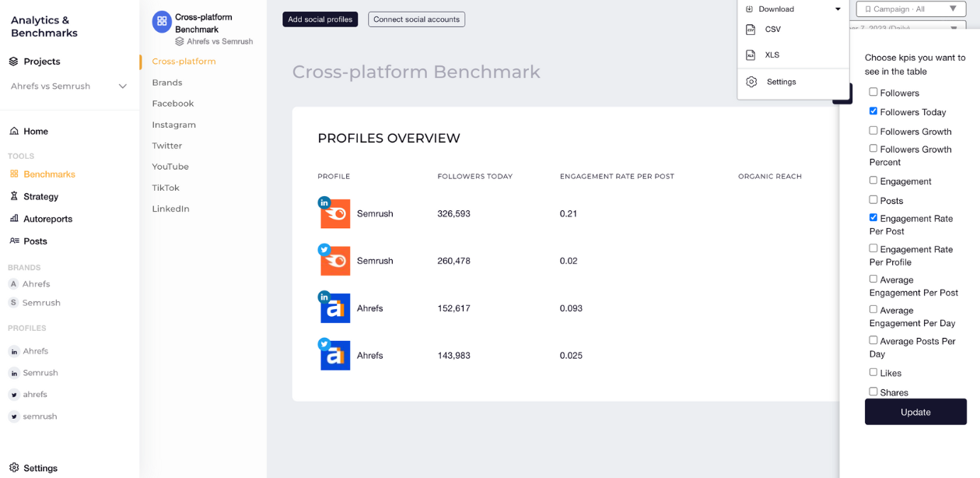Uncheck the Followers Today checkbox
The image size is (980, 478).
point(873,111)
